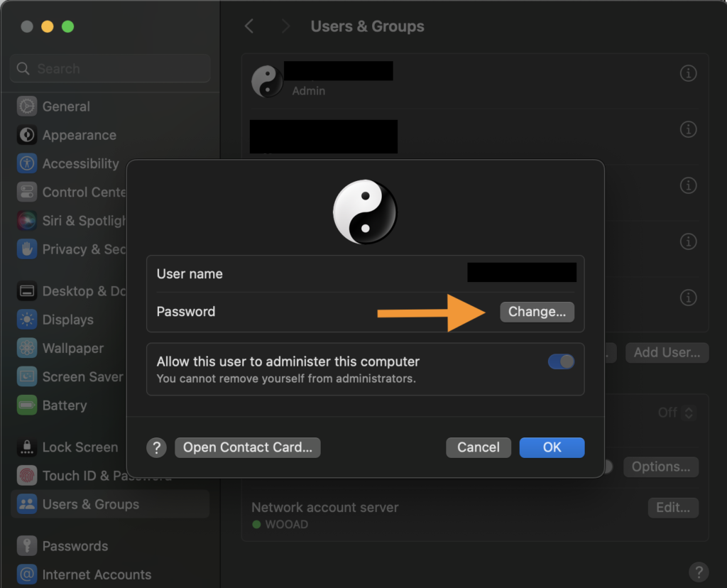Image resolution: width=727 pixels, height=588 pixels.
Task: Click the dialog help question mark
Action: click(x=156, y=447)
